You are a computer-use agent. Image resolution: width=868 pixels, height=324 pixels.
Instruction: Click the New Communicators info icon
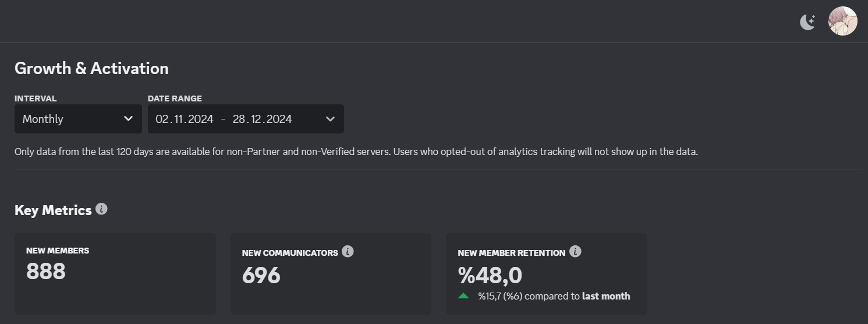(x=348, y=252)
